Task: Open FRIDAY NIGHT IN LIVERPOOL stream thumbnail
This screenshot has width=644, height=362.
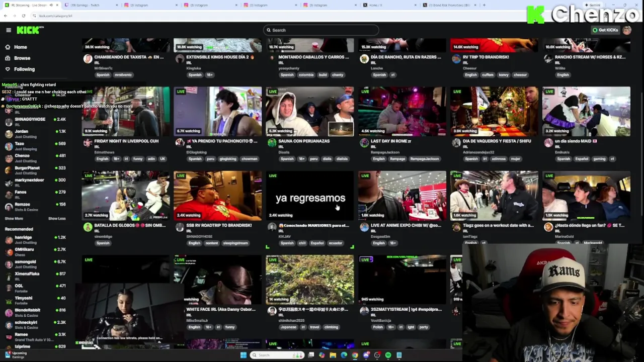Action: (x=126, y=112)
